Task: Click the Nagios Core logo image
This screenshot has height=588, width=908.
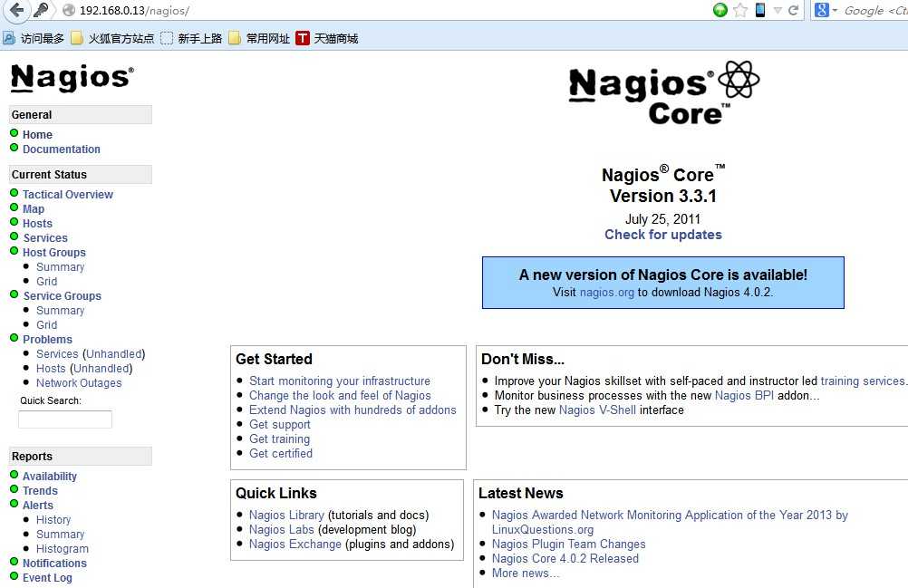Action: tap(663, 92)
